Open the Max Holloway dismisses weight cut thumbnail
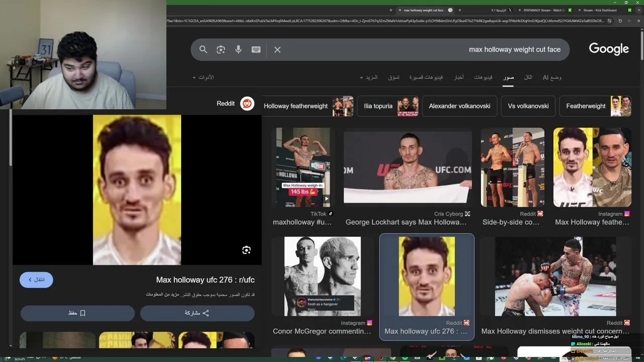This screenshot has width=644, height=362. pos(555,277)
